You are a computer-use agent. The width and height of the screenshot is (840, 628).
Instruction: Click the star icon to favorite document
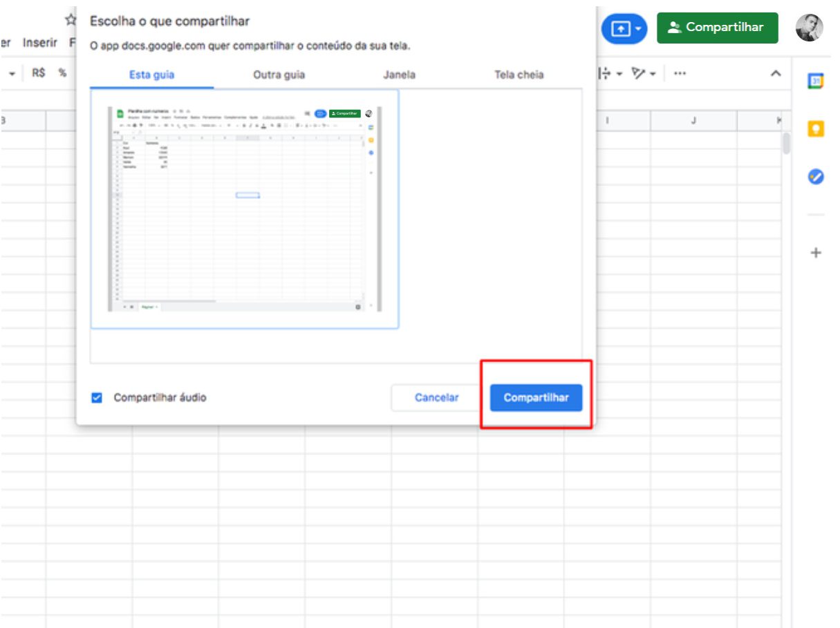(70, 19)
